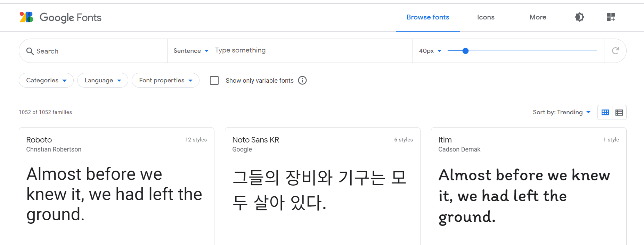Switch to grid view icon
644x245 pixels.
pos(605,112)
